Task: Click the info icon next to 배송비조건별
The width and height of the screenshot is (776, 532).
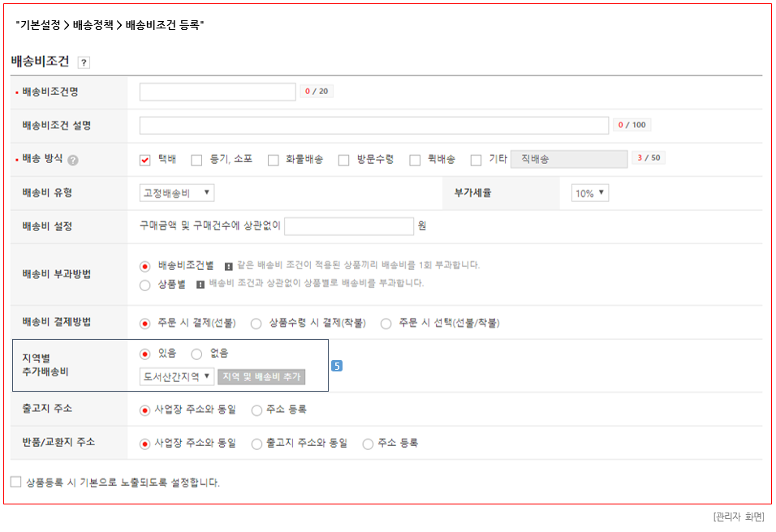Action: click(x=228, y=267)
